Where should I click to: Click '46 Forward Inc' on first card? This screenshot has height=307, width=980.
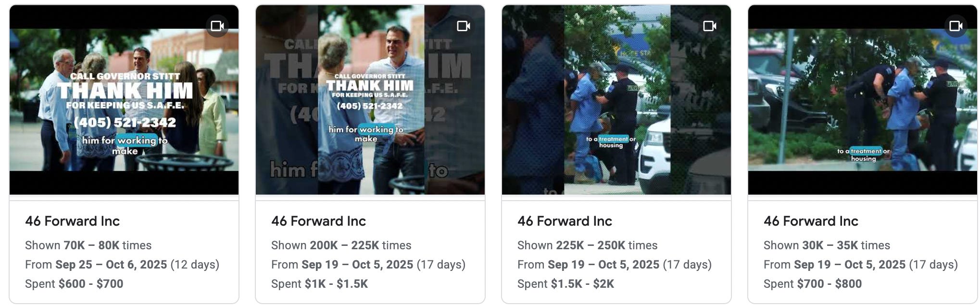[x=72, y=221]
